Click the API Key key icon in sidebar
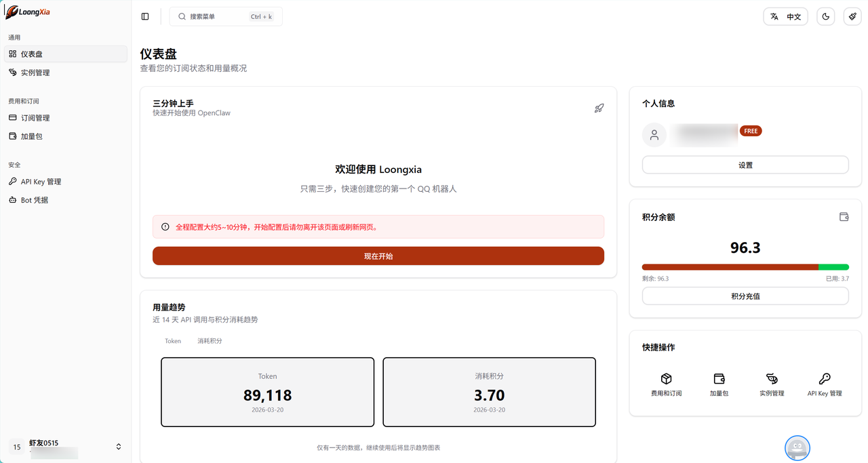Screen dimensions: 868x463 [x=13, y=182]
